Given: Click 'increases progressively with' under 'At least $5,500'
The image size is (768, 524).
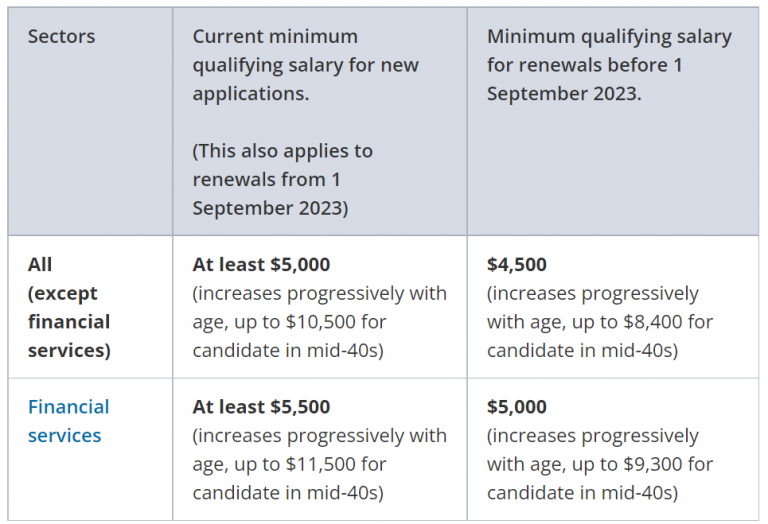Looking at the screenshot, I should (320, 436).
